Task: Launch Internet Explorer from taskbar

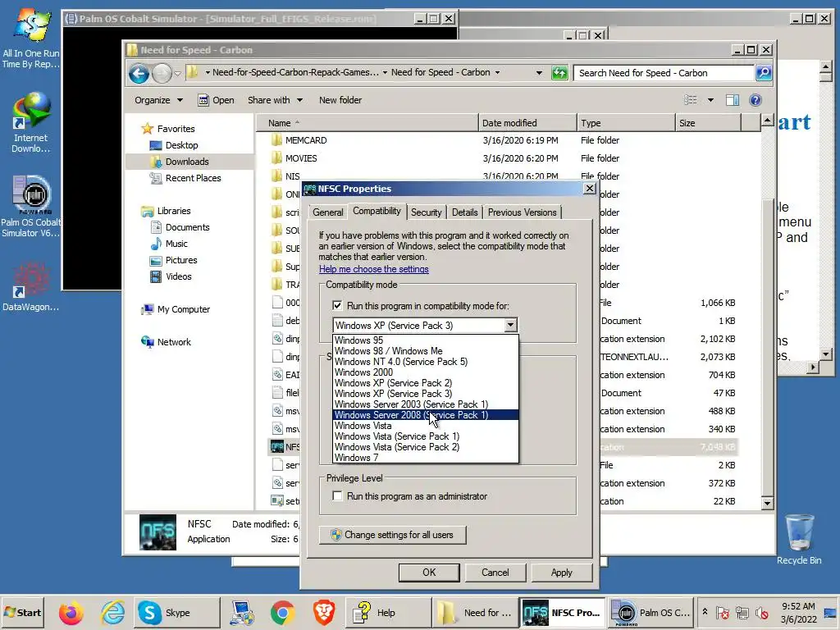Action: pos(112,612)
